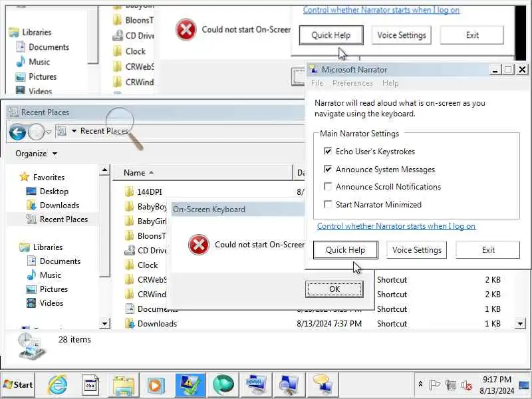
Task: Open the Action Center flag in the tray
Action: tap(435, 385)
